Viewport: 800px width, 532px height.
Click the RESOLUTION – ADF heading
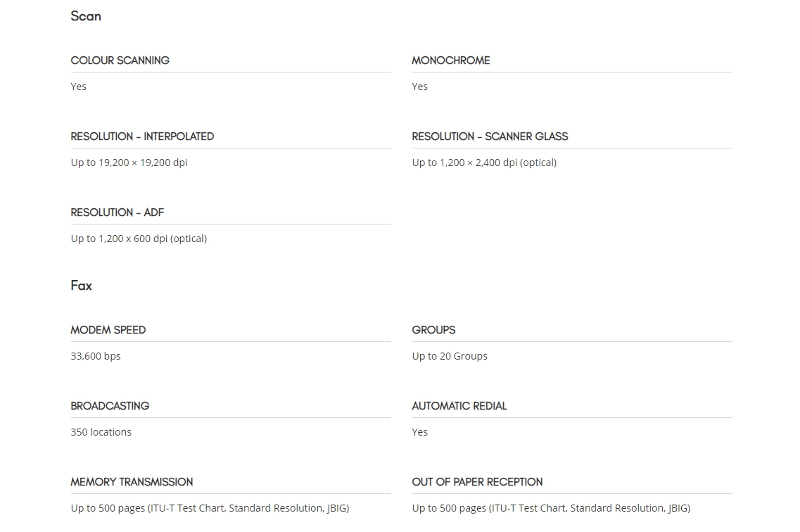click(118, 213)
